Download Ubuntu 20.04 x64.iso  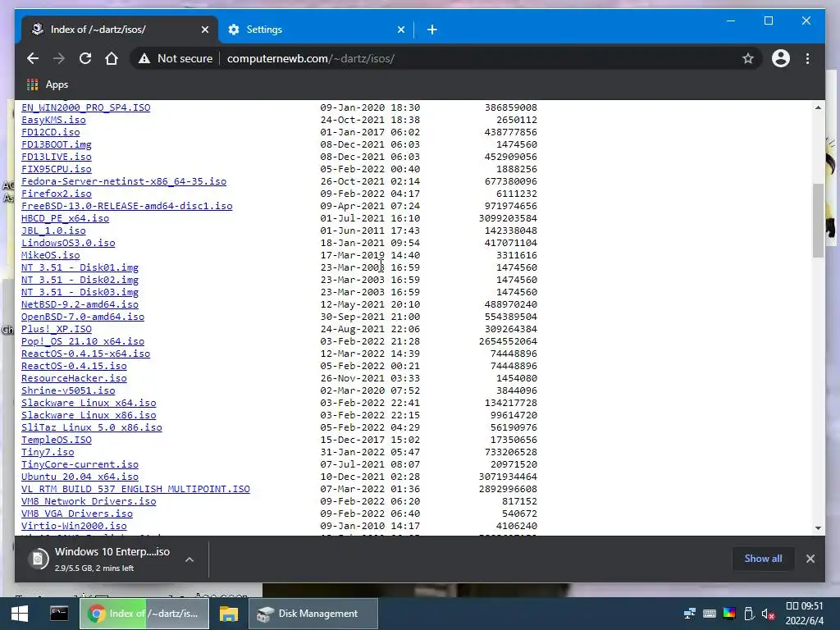point(80,477)
